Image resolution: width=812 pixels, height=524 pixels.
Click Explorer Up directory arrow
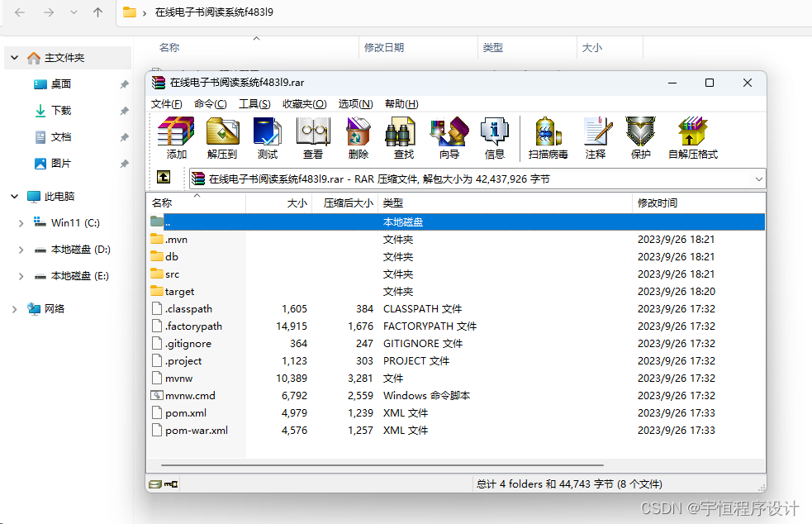97,12
